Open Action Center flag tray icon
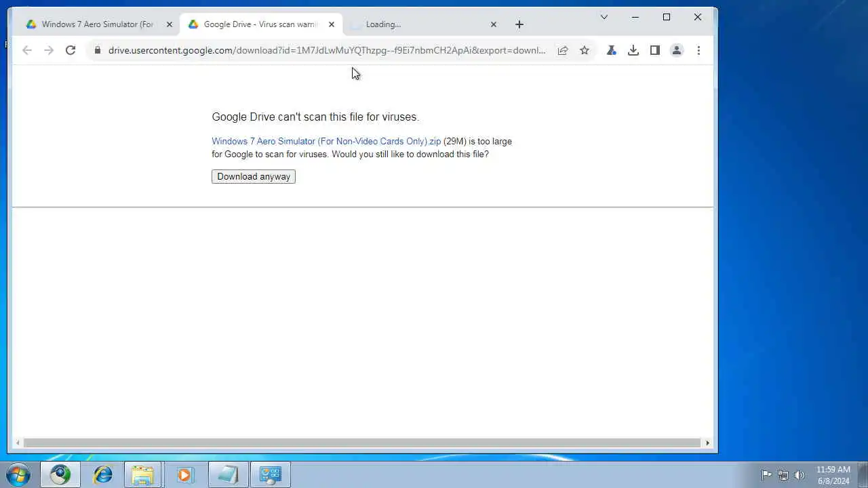The image size is (868, 488). pyautogui.click(x=766, y=475)
